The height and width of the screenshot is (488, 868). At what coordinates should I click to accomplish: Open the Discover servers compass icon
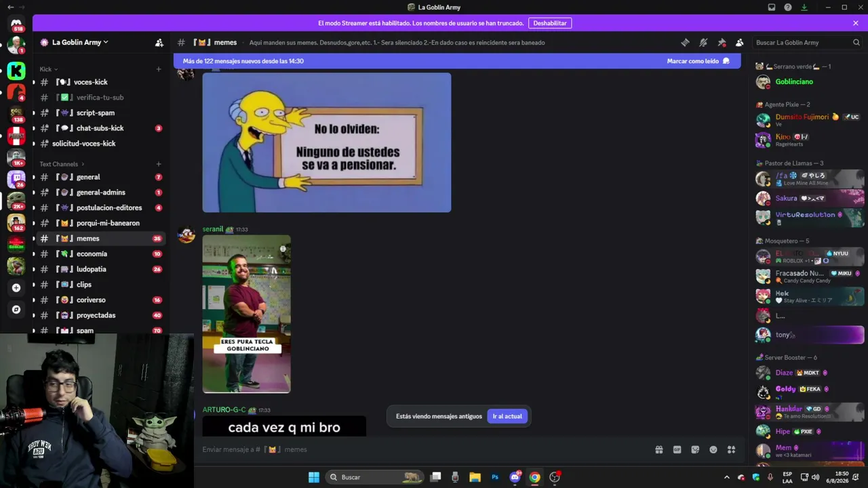16,310
